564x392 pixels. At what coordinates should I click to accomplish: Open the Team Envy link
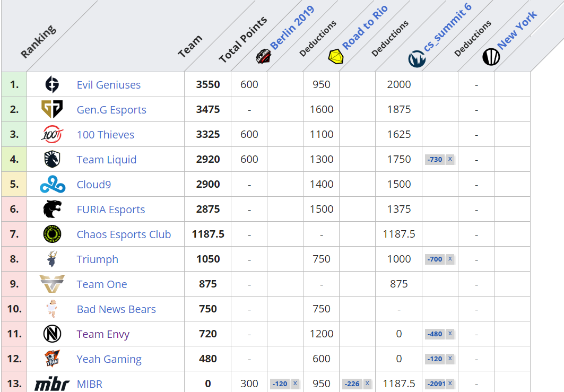tap(103, 334)
